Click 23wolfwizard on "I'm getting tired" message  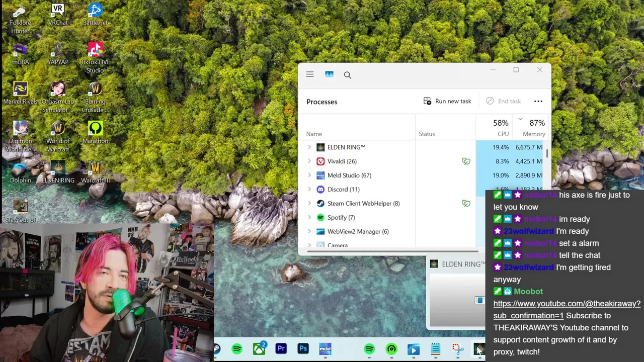click(x=528, y=267)
